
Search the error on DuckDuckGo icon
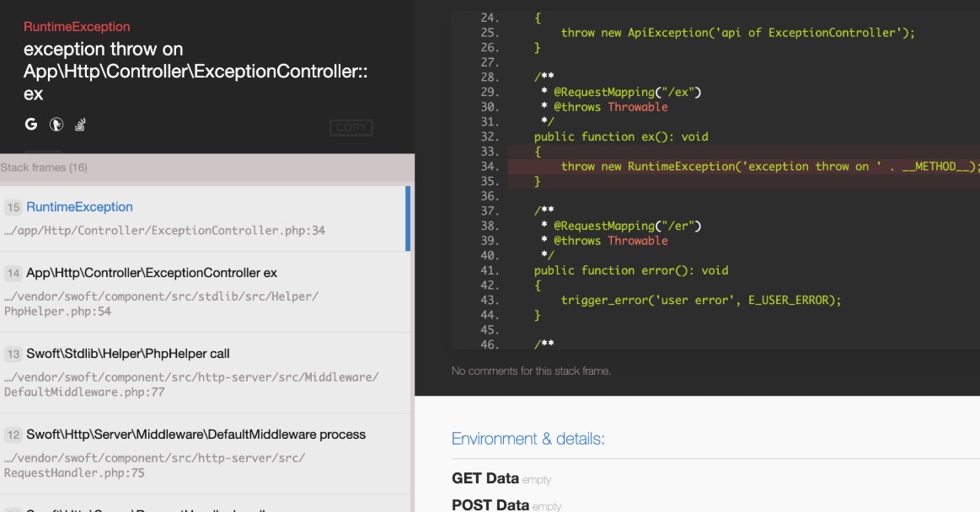56,125
